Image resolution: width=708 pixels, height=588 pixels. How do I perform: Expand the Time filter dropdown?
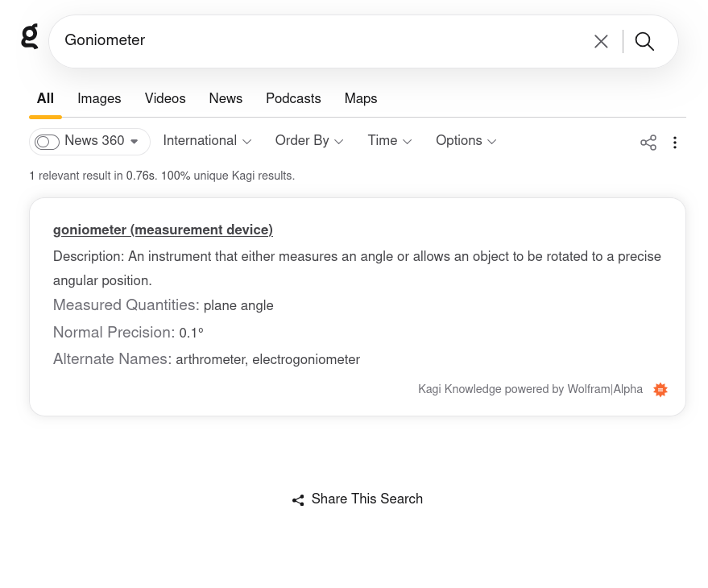390,141
